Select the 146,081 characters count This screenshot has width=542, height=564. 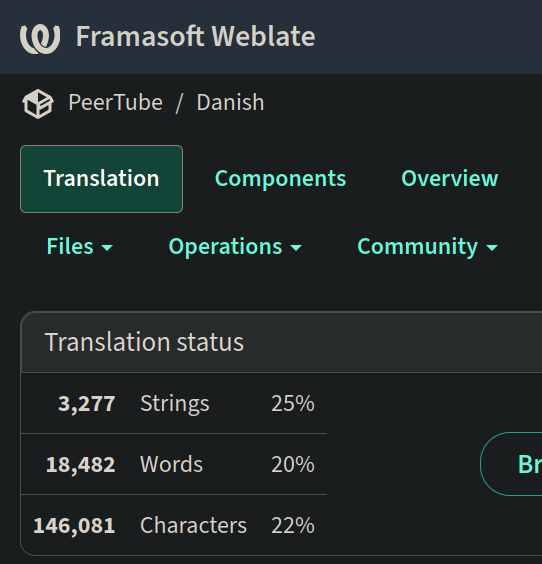(74, 526)
